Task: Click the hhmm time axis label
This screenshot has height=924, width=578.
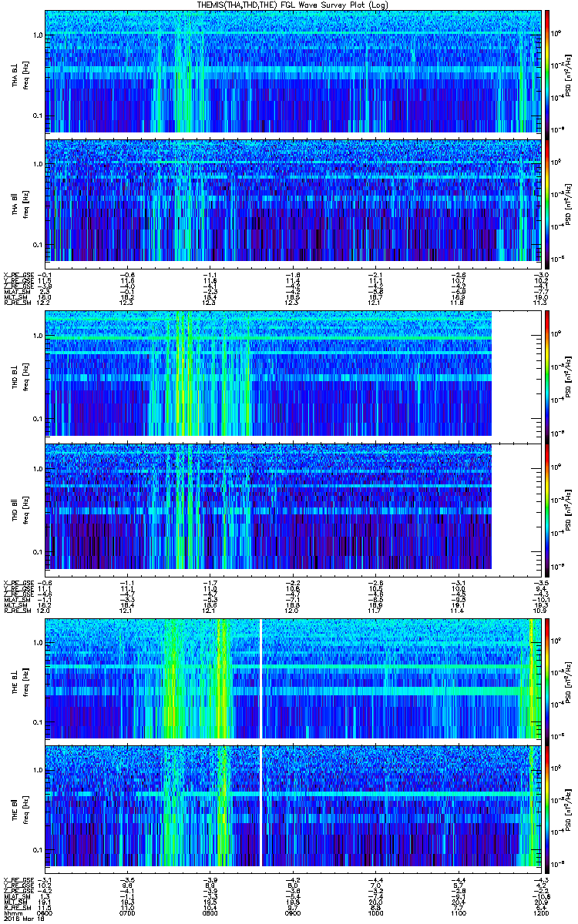Action: (12, 912)
